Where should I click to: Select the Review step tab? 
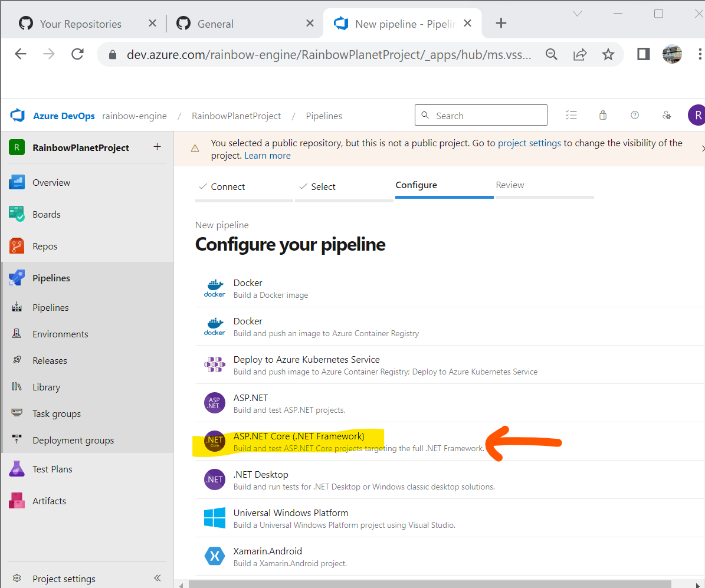coord(545,186)
